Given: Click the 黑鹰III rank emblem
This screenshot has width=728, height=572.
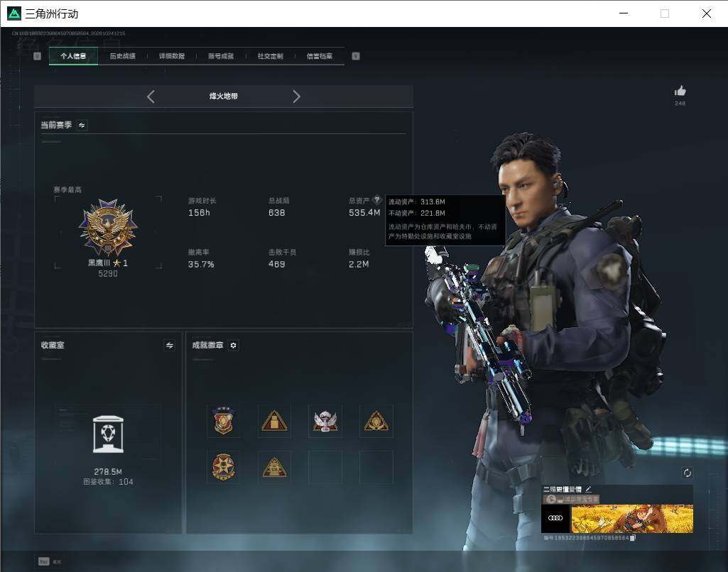Looking at the screenshot, I should (x=108, y=226).
